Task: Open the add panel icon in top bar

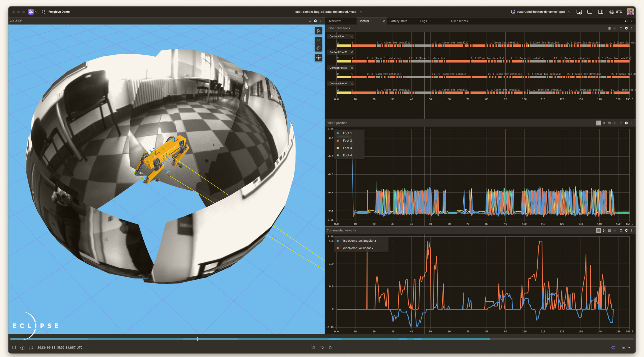Action: tap(579, 12)
